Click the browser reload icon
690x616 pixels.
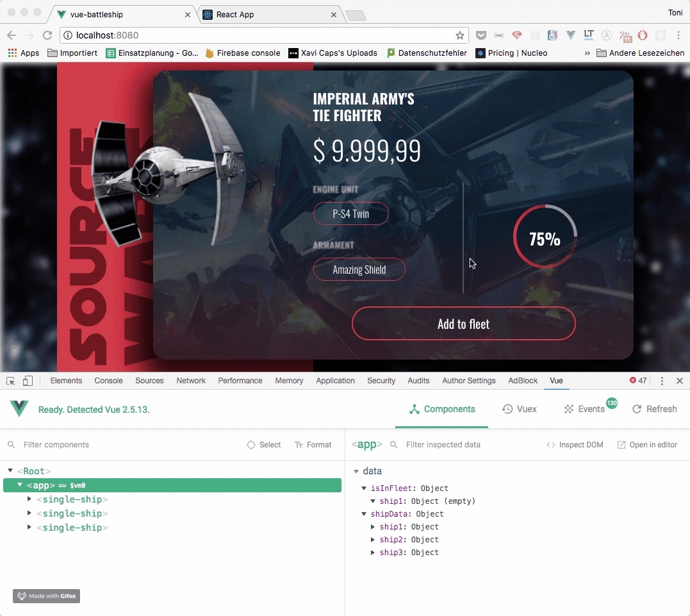47,35
